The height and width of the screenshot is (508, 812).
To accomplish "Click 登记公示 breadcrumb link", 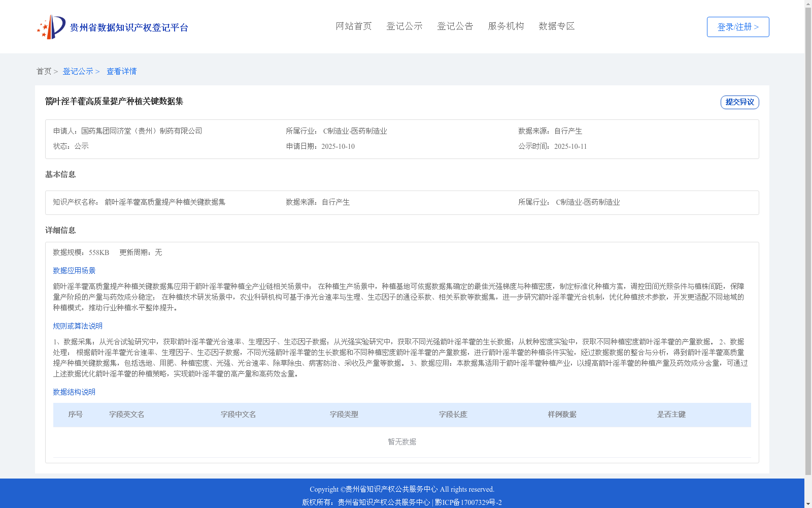I will (78, 71).
